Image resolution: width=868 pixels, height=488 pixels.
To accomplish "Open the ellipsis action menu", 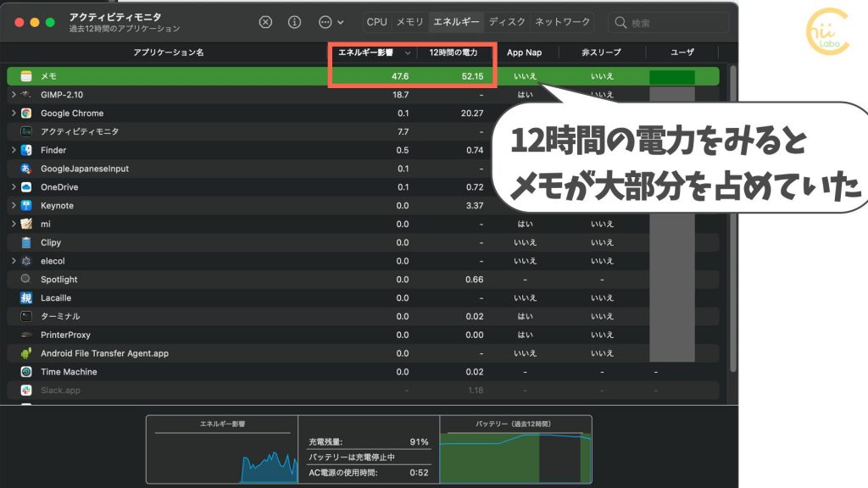I will tap(331, 22).
